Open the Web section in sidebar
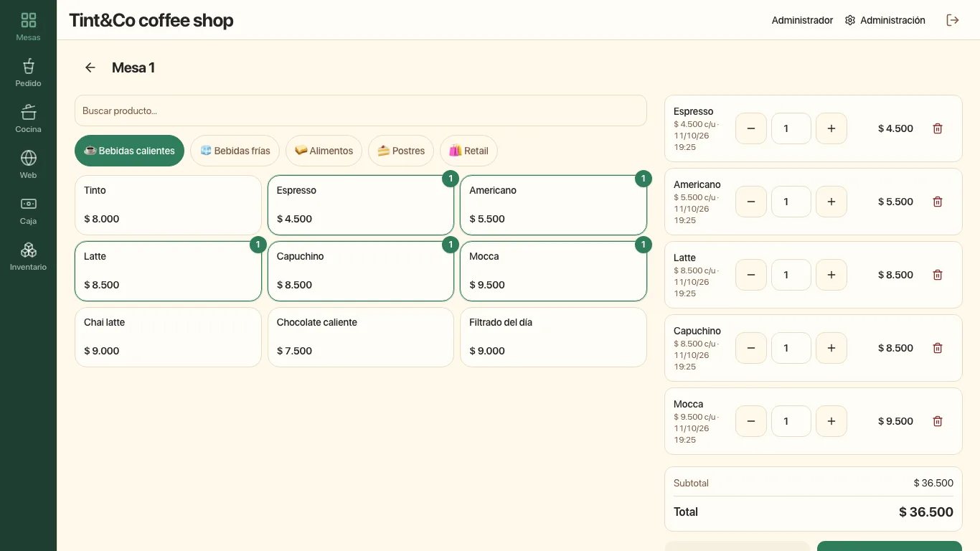Screen dimensions: 980x551 click(28, 164)
